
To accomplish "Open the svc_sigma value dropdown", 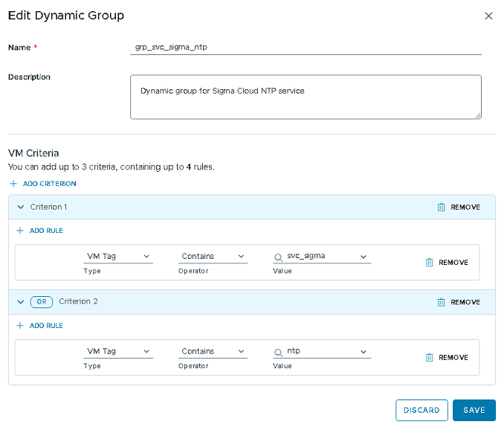I will pyautogui.click(x=364, y=257).
